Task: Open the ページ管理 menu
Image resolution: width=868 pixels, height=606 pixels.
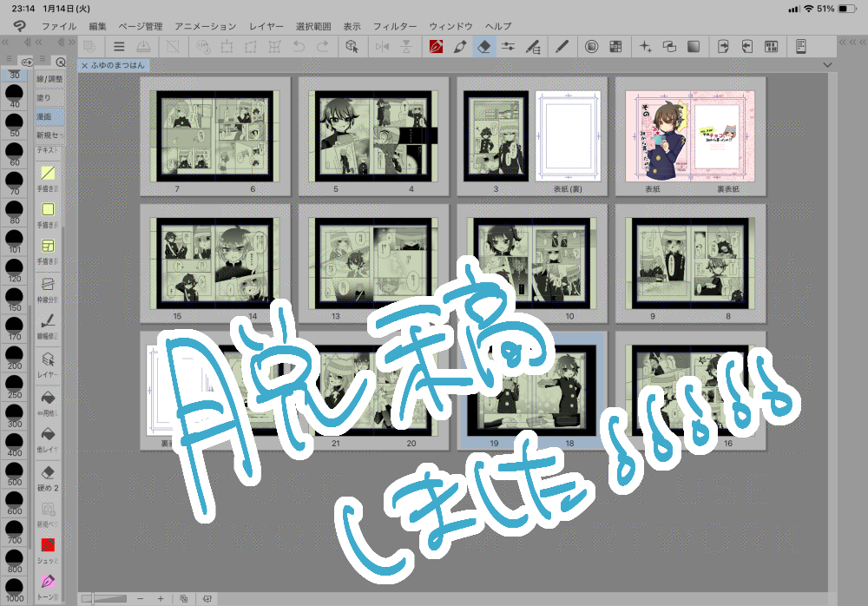Action: [x=140, y=27]
